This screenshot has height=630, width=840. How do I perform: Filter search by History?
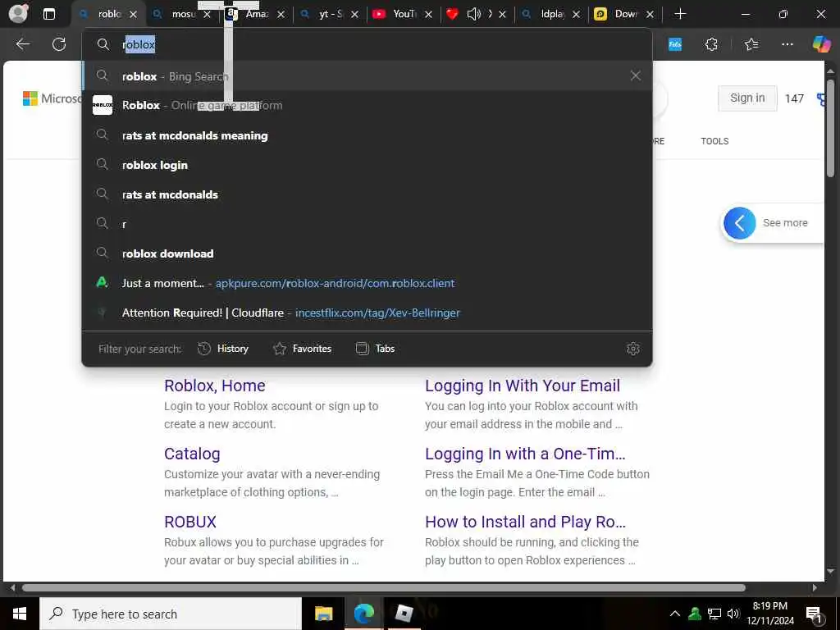pyautogui.click(x=223, y=349)
